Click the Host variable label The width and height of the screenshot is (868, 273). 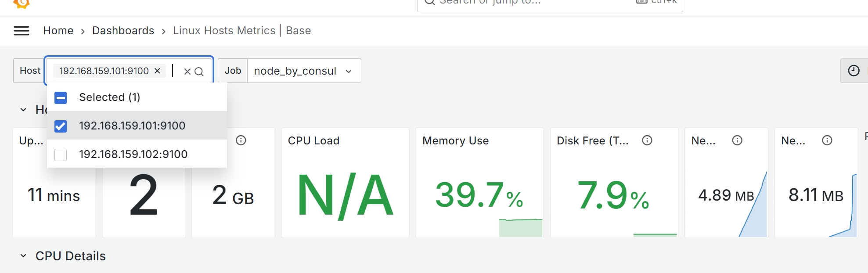tap(30, 71)
